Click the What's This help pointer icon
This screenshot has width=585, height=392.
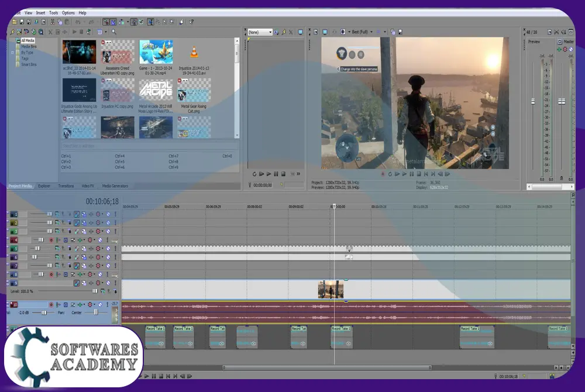point(191,22)
